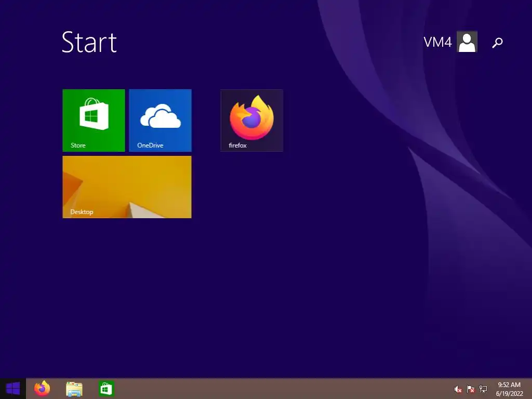
Task: Open the OneDrive tile
Action: click(x=160, y=121)
